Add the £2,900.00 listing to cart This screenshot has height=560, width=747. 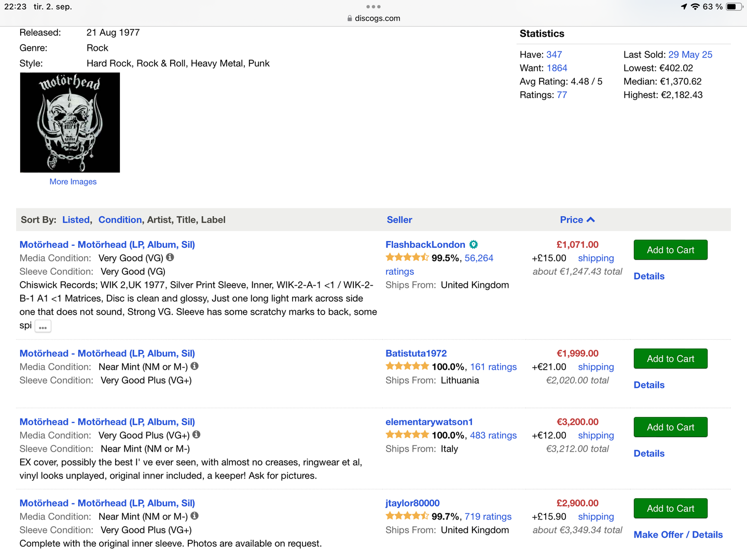671,509
